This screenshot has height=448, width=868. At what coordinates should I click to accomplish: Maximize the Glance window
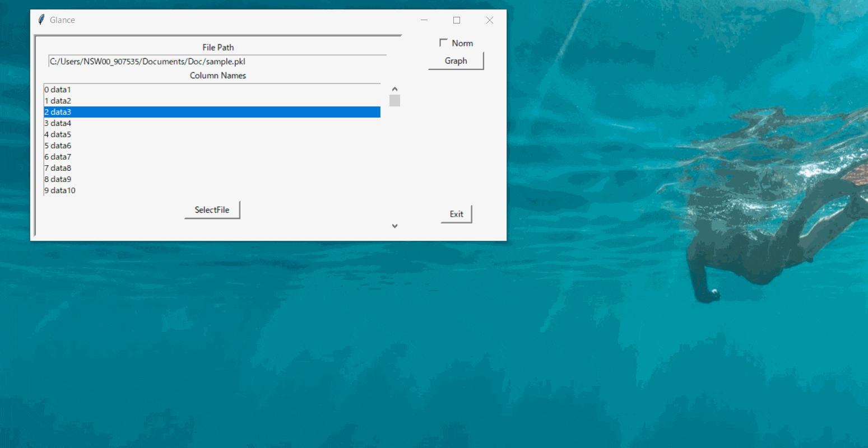[457, 20]
